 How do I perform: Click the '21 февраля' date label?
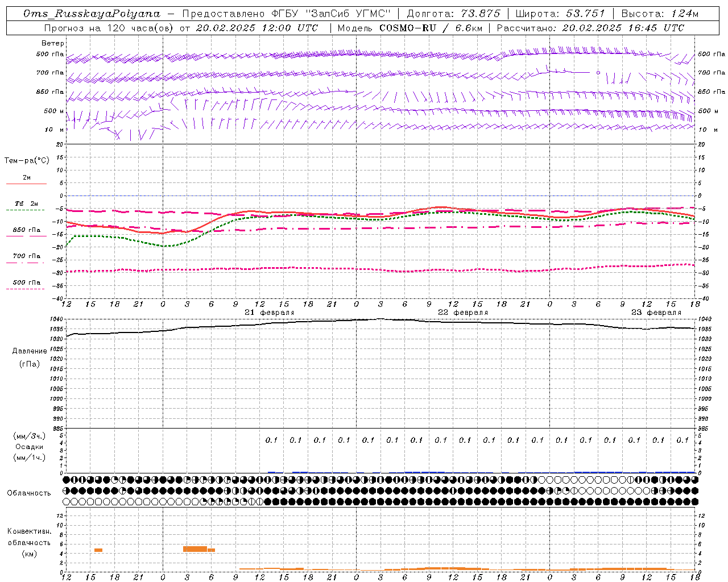270,313
